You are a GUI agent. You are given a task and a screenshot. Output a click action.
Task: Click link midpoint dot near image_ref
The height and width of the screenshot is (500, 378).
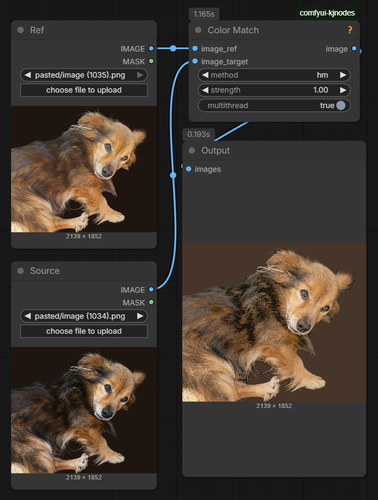[x=173, y=48]
